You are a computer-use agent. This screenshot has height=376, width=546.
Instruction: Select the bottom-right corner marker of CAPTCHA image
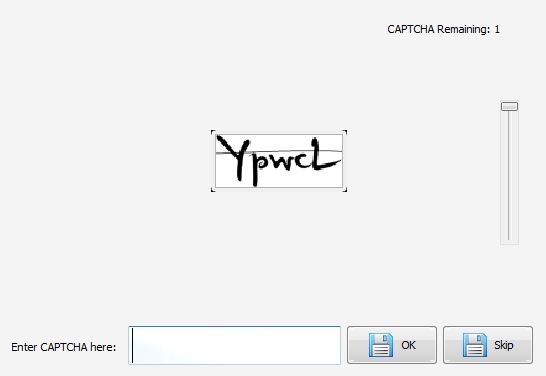coord(345,190)
